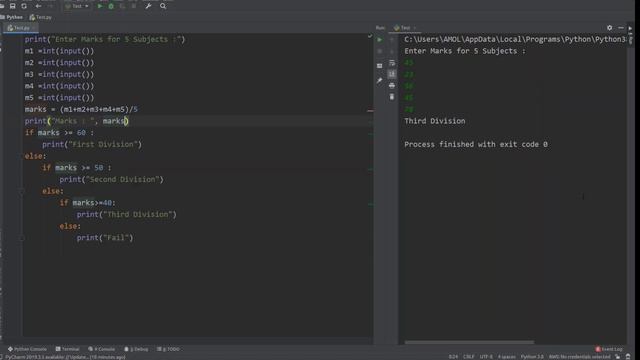Open the Python Console tool window
The height and width of the screenshot is (360, 640).
click(27, 349)
